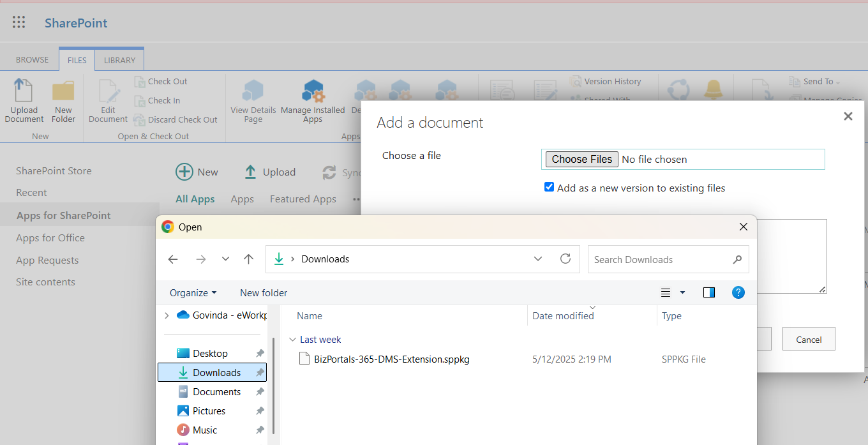Refresh the Downloads folder view

point(565,259)
